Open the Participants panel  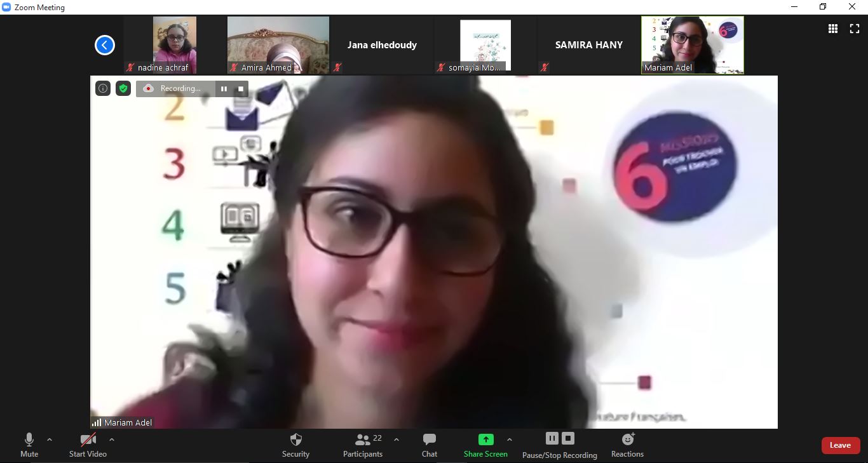363,445
